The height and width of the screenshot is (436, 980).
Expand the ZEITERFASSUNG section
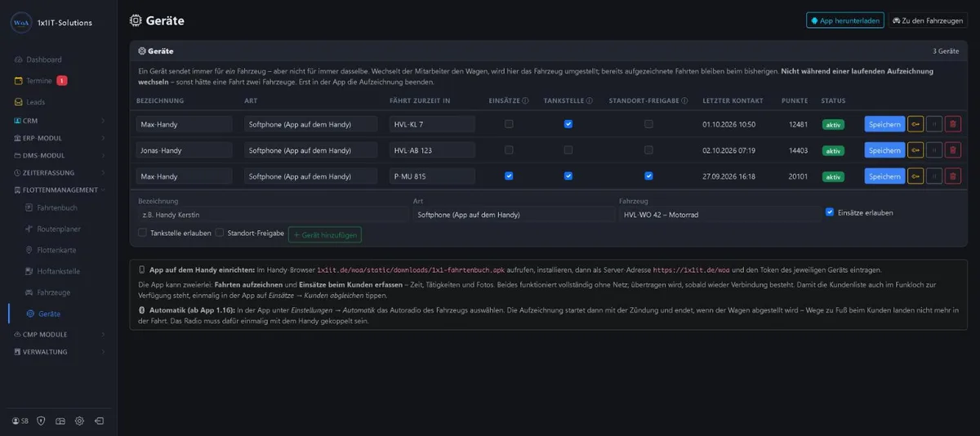[59, 172]
